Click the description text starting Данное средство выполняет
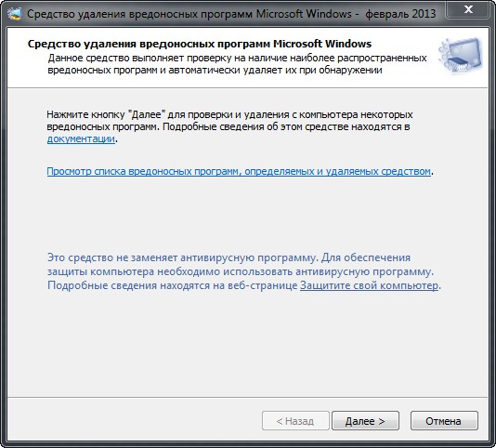The height and width of the screenshot is (448, 496). point(237,63)
